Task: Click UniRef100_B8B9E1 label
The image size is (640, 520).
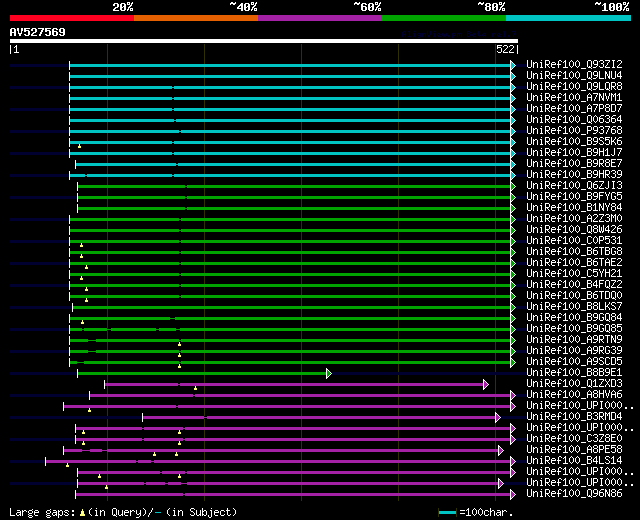Action: tap(574, 373)
